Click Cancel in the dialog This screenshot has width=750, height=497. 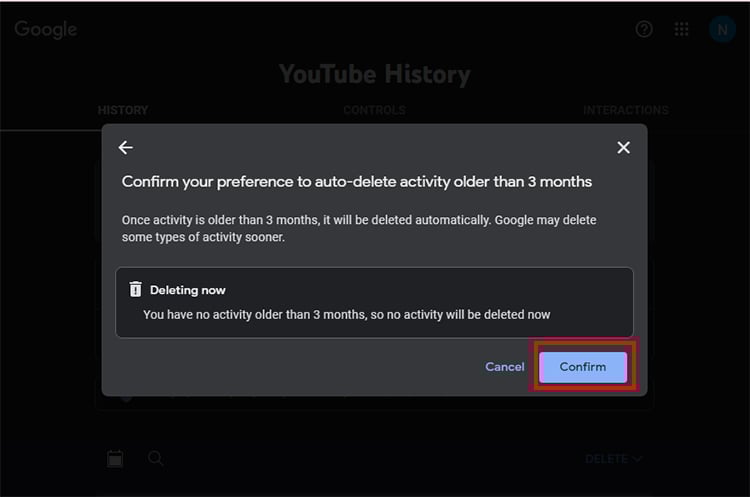coord(505,367)
